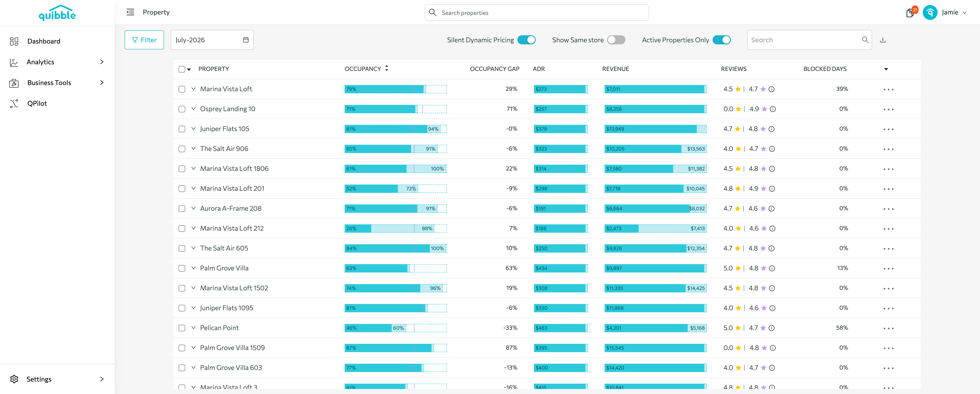Open more options for The Salt Air 605

click(x=888, y=249)
